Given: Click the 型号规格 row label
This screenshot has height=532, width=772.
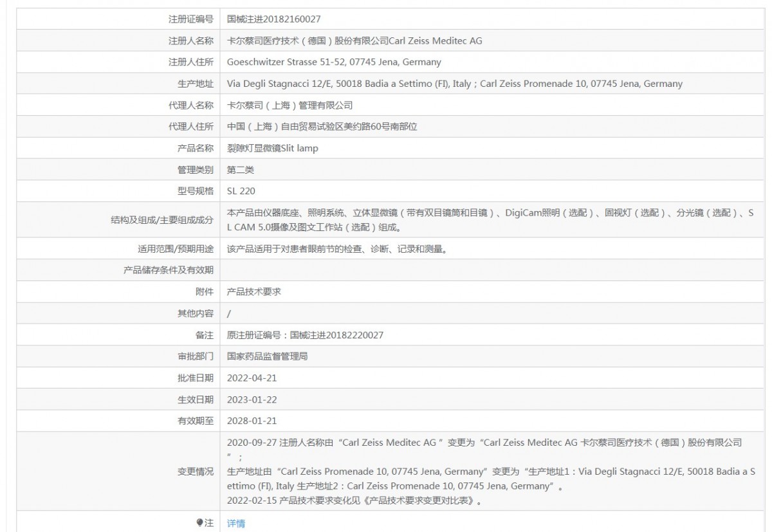Looking at the screenshot, I should (x=196, y=191).
